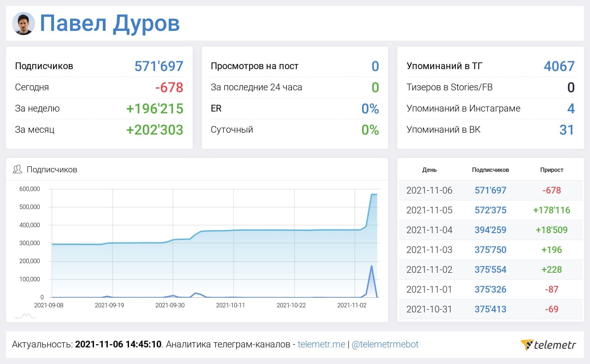
Task: Click the 2021-11-01 date cell
Action: [x=429, y=289]
